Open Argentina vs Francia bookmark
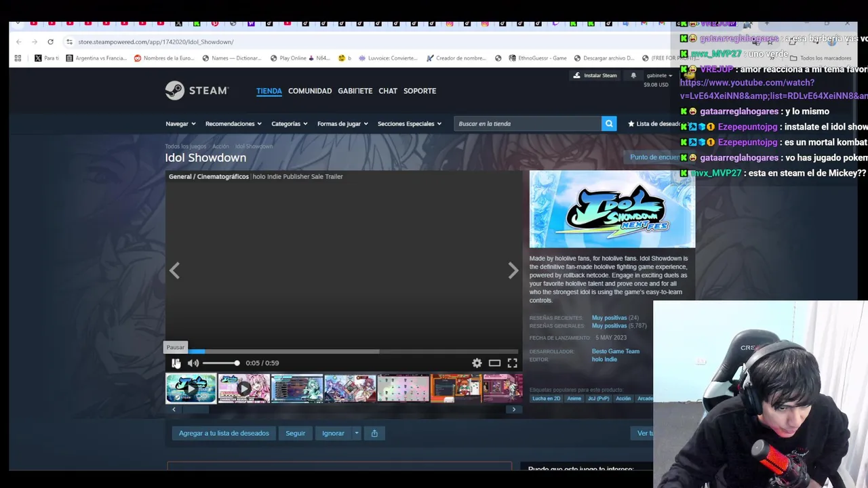Image resolution: width=868 pixels, height=488 pixels. click(x=96, y=58)
